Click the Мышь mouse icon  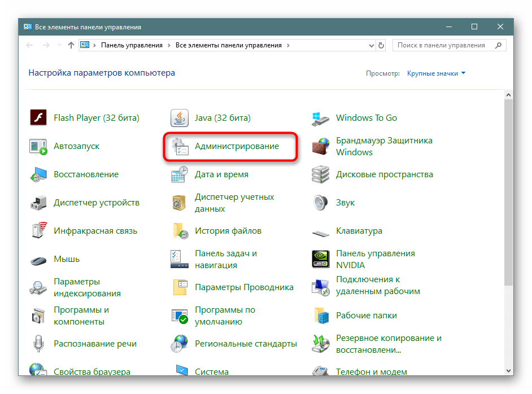coord(38,261)
